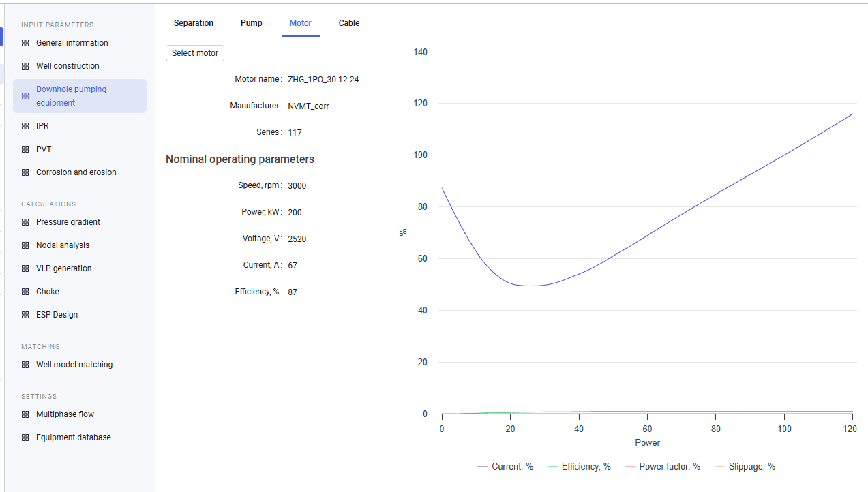Screen dimensions: 868x492
Task: Click the Power, kW value 200
Action: [295, 213]
